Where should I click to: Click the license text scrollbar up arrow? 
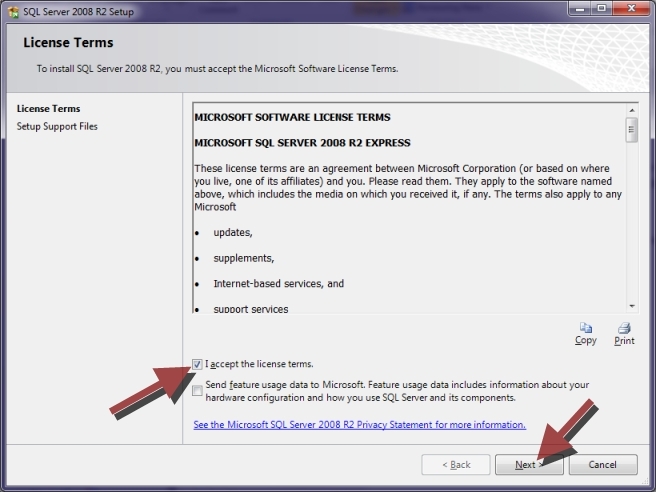click(x=632, y=110)
